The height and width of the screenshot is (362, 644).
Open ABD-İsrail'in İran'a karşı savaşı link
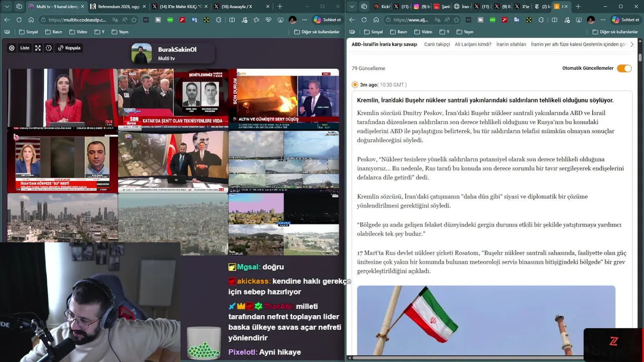[x=384, y=44]
